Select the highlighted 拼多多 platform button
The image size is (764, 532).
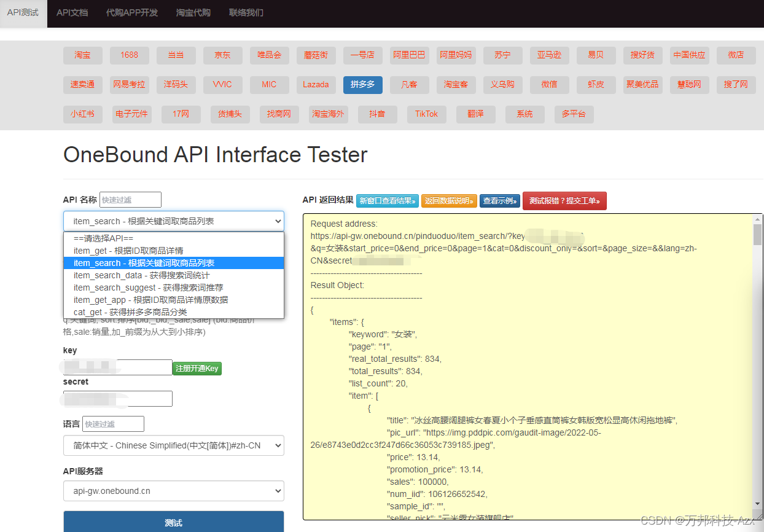pyautogui.click(x=363, y=85)
